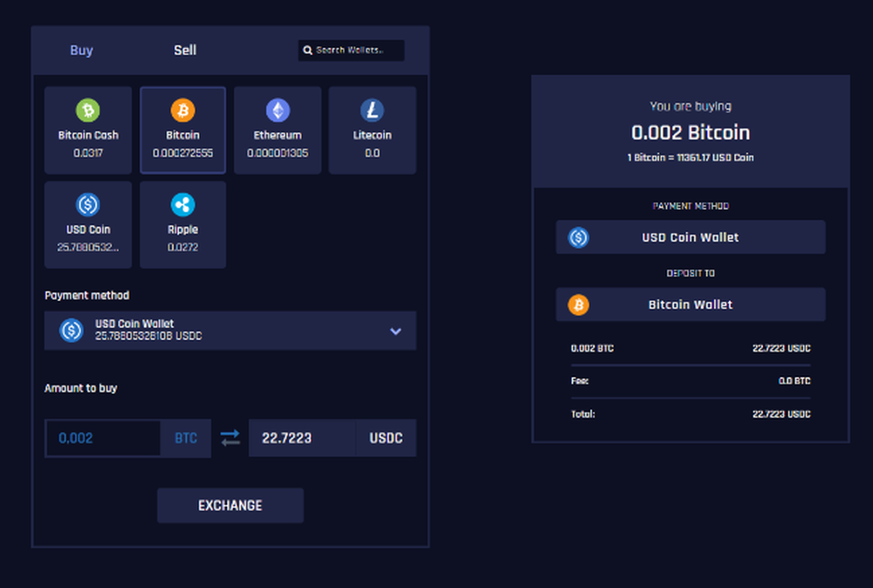The height and width of the screenshot is (588, 873).
Task: Click Bitcoin balance 0.000272555
Action: click(182, 153)
